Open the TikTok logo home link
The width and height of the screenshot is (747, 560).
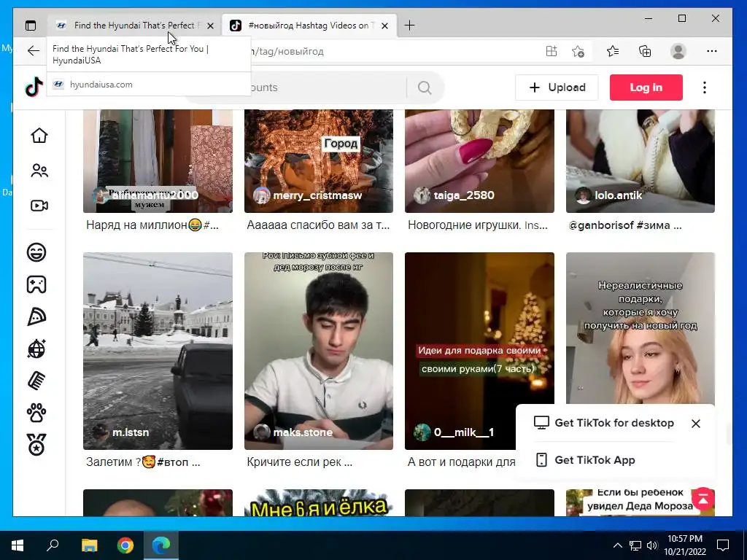[x=34, y=87]
